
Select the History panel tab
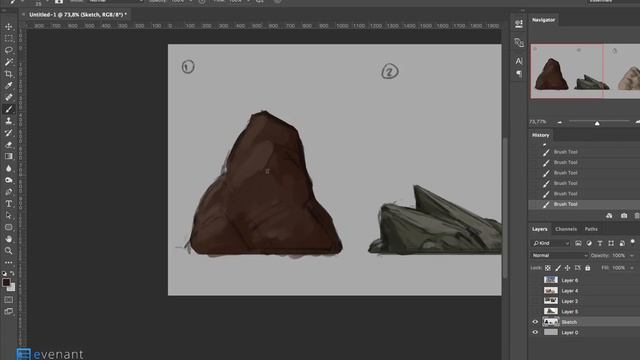(541, 135)
